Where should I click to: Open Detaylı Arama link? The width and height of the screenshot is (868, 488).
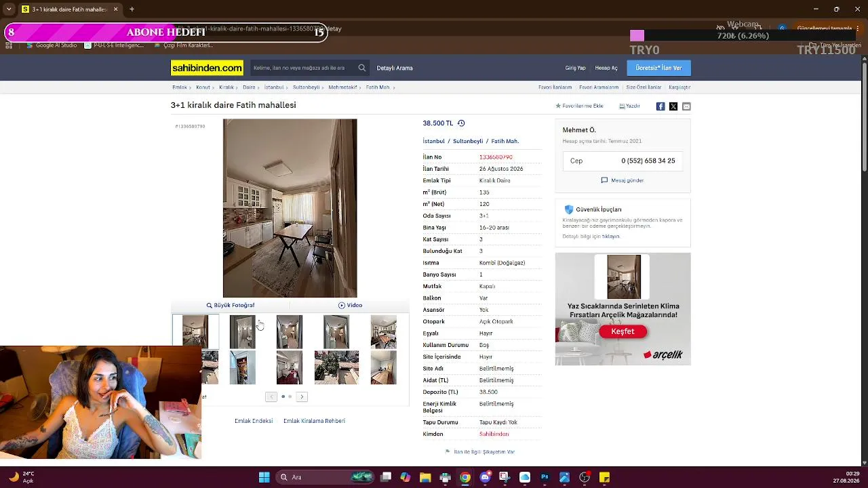click(x=395, y=68)
